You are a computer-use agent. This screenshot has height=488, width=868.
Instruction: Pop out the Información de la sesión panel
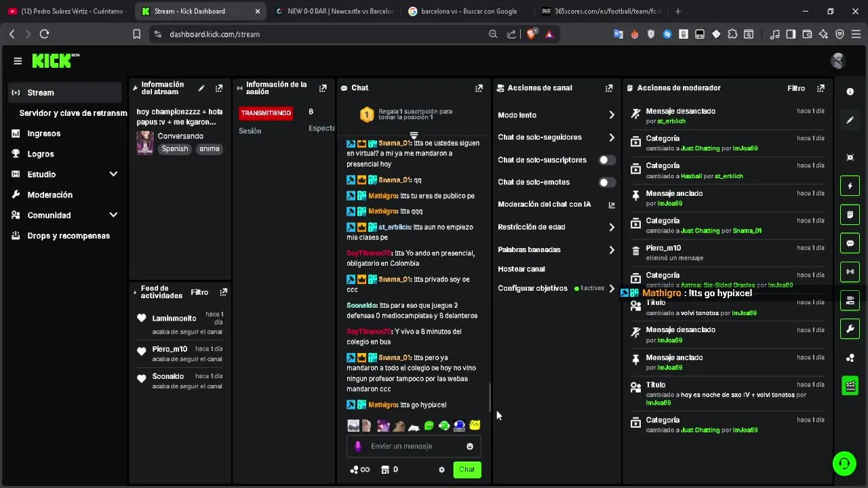323,88
